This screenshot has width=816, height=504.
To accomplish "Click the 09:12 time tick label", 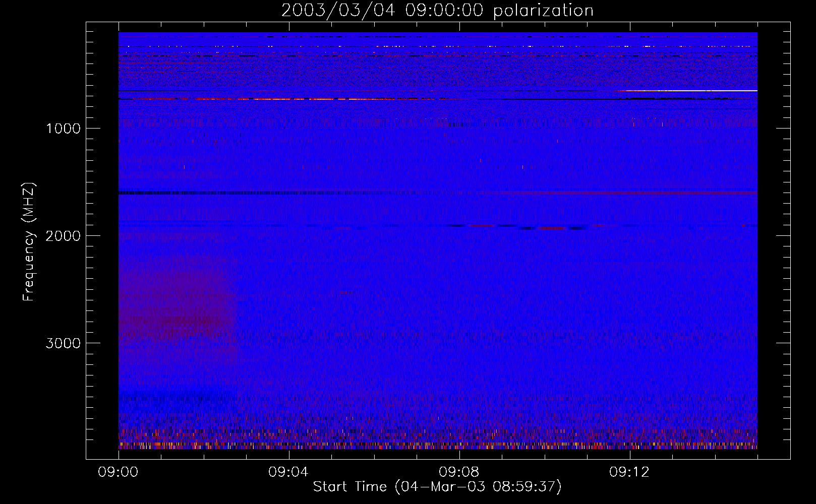I will pos(629,472).
